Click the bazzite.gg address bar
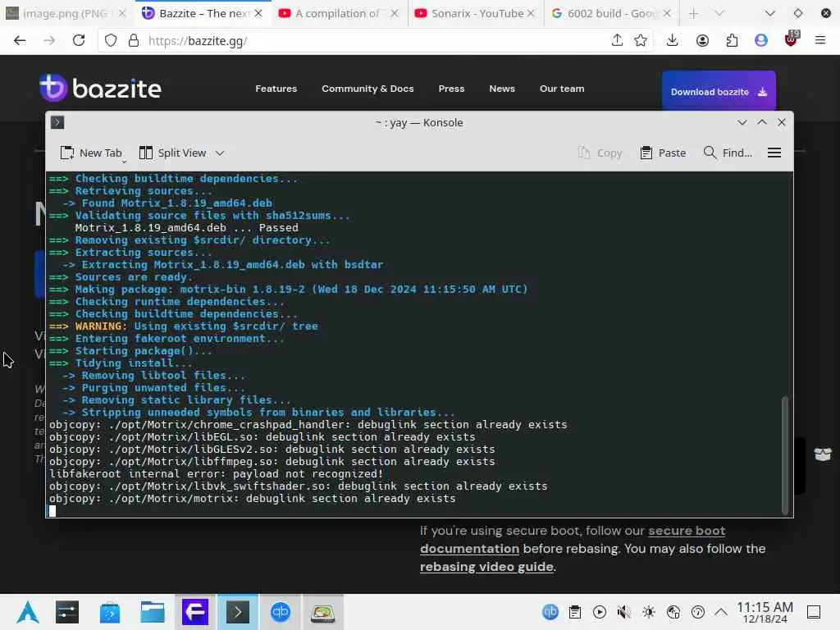 (x=375, y=41)
